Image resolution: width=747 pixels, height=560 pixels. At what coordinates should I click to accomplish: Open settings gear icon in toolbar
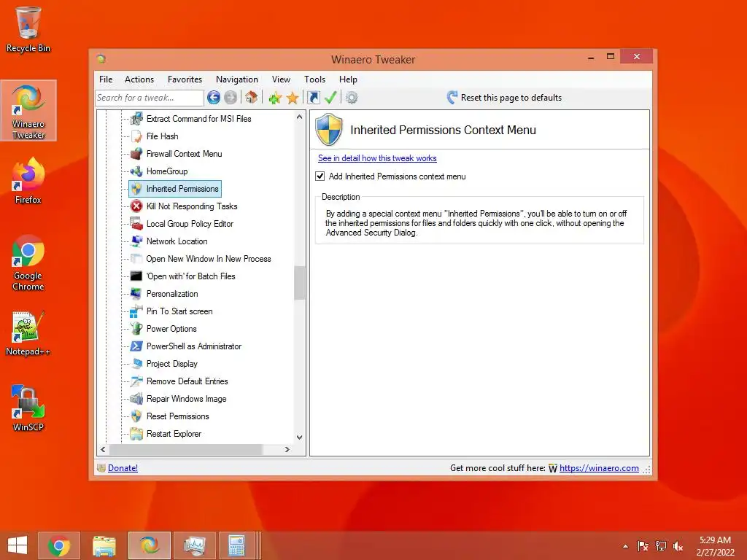pyautogui.click(x=352, y=98)
